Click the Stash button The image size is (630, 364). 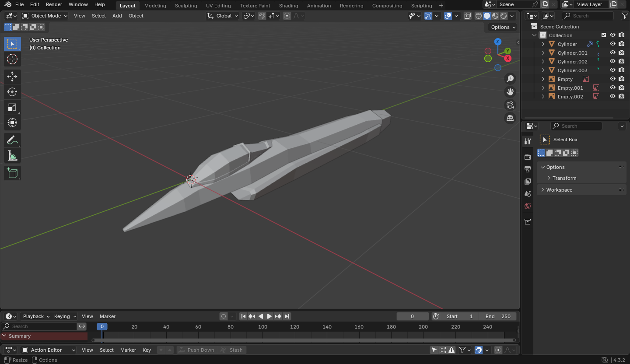point(232,350)
